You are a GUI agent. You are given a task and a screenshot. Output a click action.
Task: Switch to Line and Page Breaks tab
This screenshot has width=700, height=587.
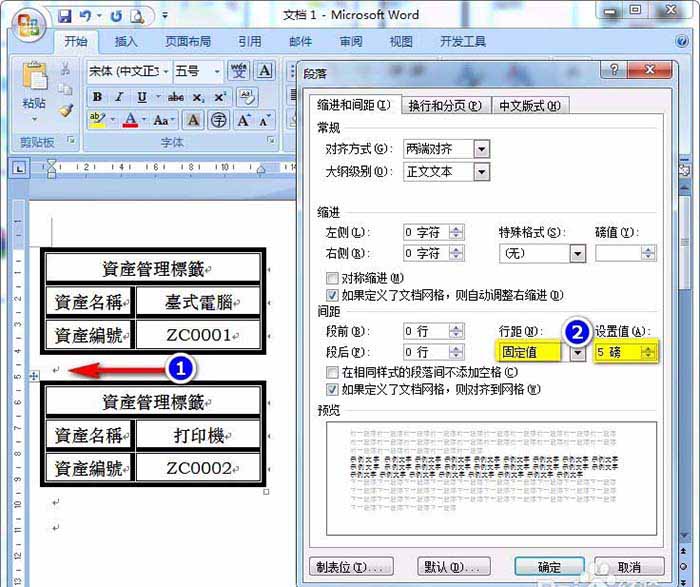[x=445, y=106]
